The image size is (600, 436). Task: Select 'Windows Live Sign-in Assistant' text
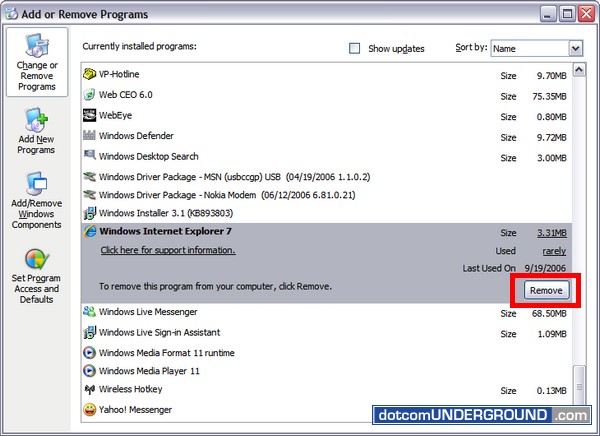click(160, 332)
